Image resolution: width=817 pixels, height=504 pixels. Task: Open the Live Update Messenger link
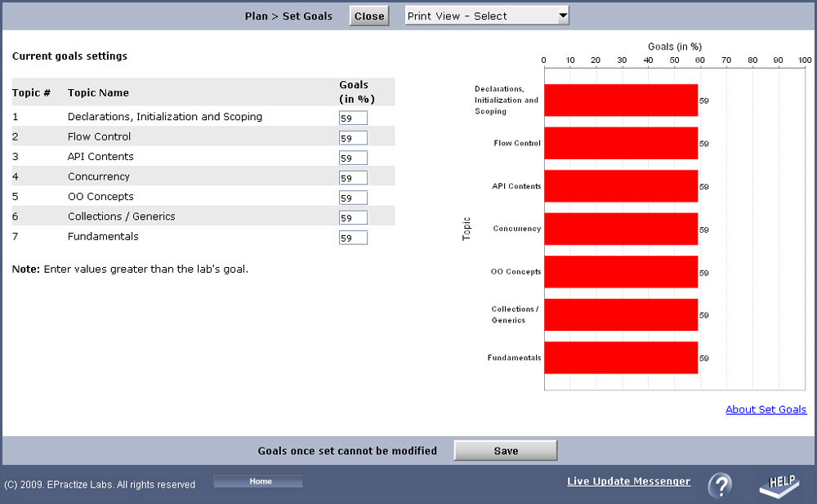tap(628, 481)
